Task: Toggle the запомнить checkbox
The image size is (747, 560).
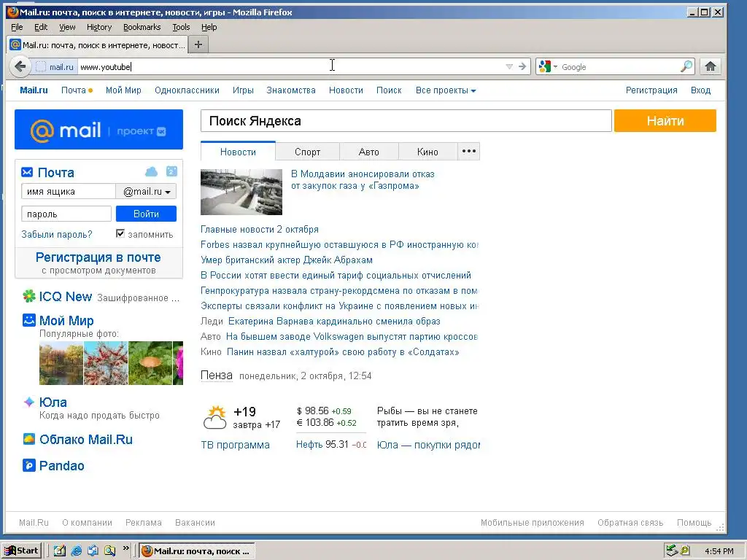Action: tap(120, 233)
